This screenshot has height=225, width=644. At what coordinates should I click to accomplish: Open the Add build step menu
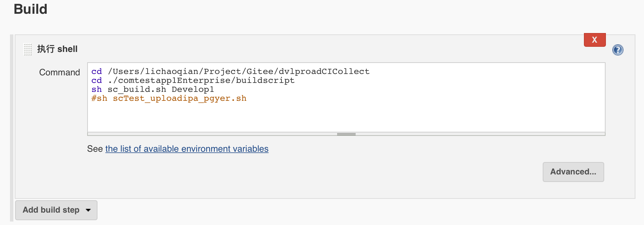coord(56,210)
